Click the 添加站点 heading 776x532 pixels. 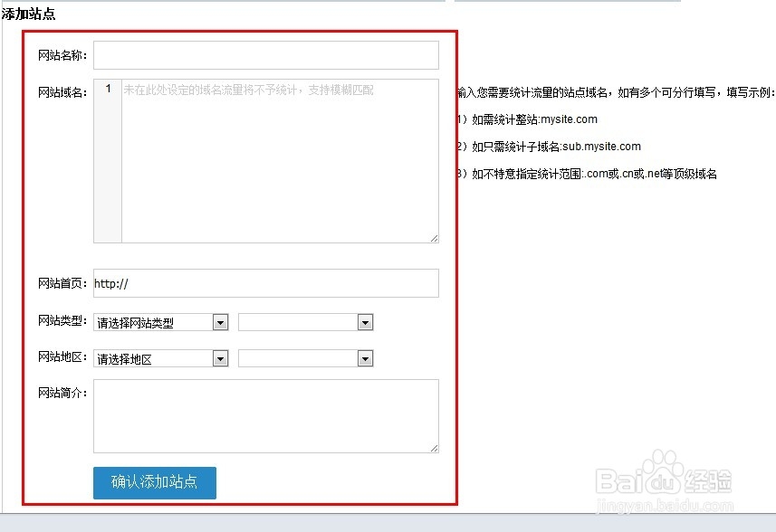point(28,14)
